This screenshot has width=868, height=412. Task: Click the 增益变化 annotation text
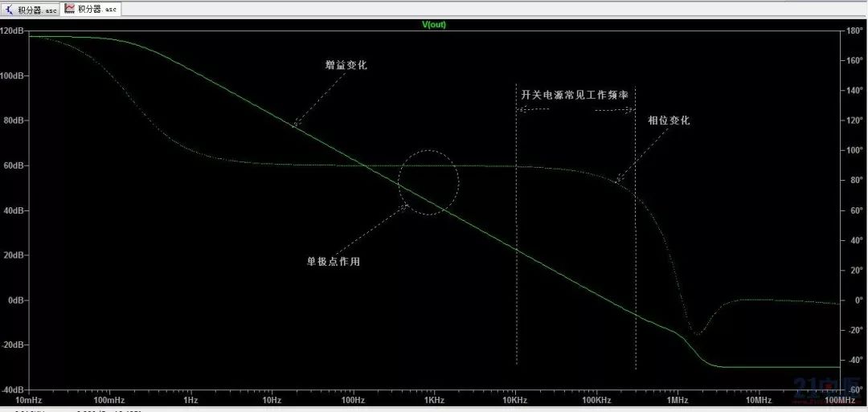[346, 65]
